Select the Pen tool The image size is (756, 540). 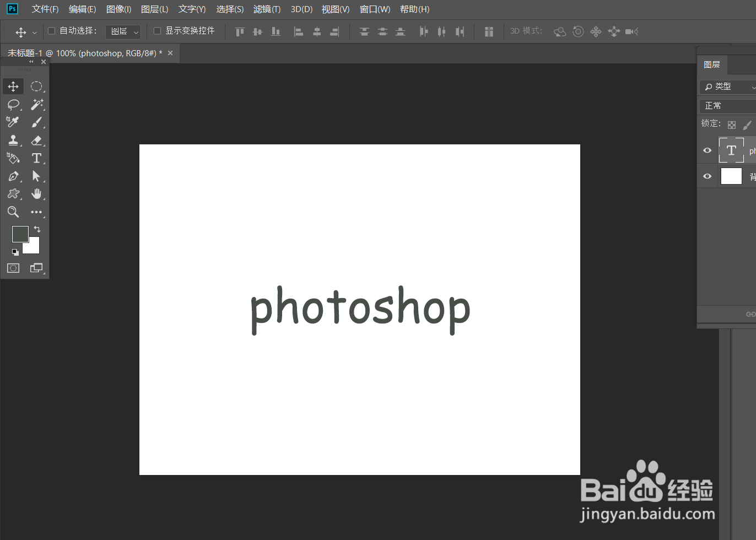(x=13, y=176)
